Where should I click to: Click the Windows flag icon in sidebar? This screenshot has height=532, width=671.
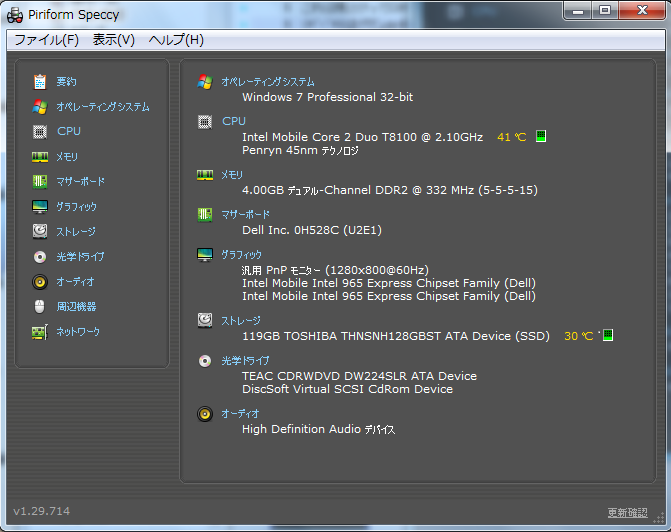pos(40,107)
